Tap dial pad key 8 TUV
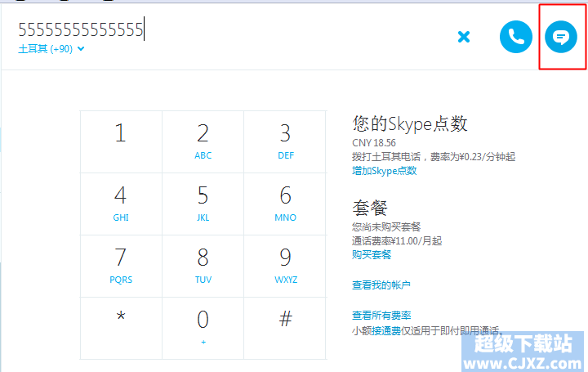This screenshot has width=588, height=372. [x=203, y=267]
